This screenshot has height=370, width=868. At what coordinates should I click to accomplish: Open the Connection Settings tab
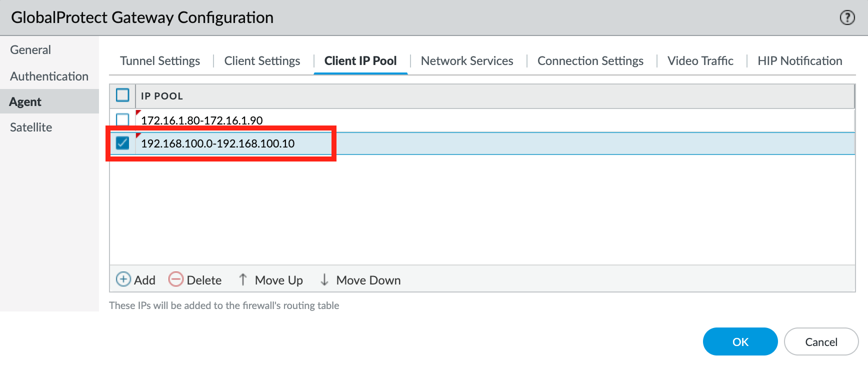[590, 61]
